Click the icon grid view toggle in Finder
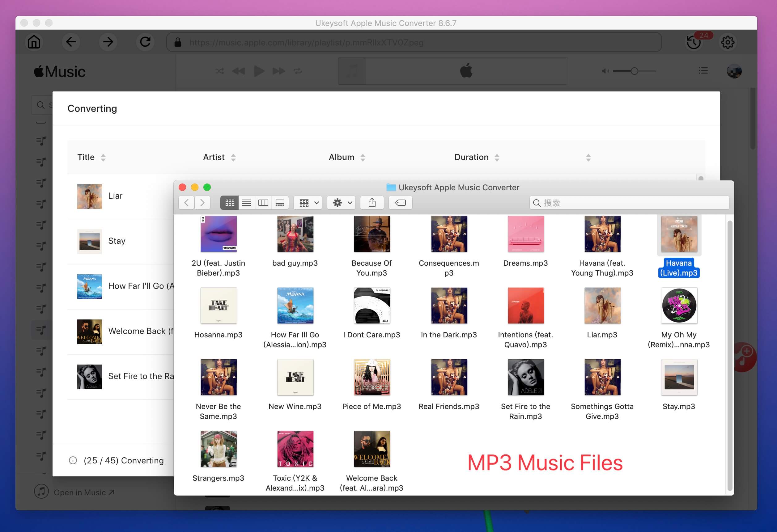This screenshot has width=777, height=532. 230,203
